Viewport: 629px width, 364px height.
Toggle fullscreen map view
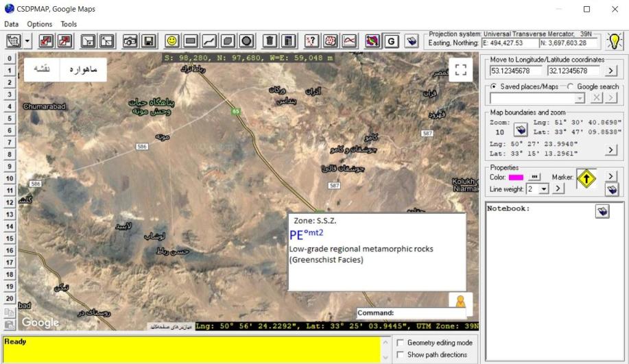click(x=460, y=70)
